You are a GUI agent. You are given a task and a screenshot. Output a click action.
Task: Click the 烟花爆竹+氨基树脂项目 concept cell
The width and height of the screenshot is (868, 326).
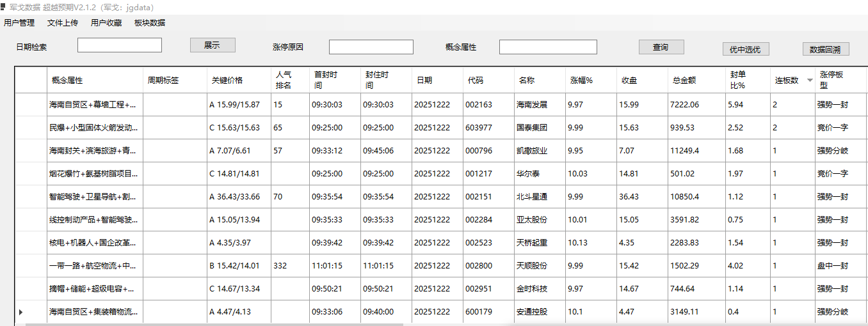click(95, 174)
